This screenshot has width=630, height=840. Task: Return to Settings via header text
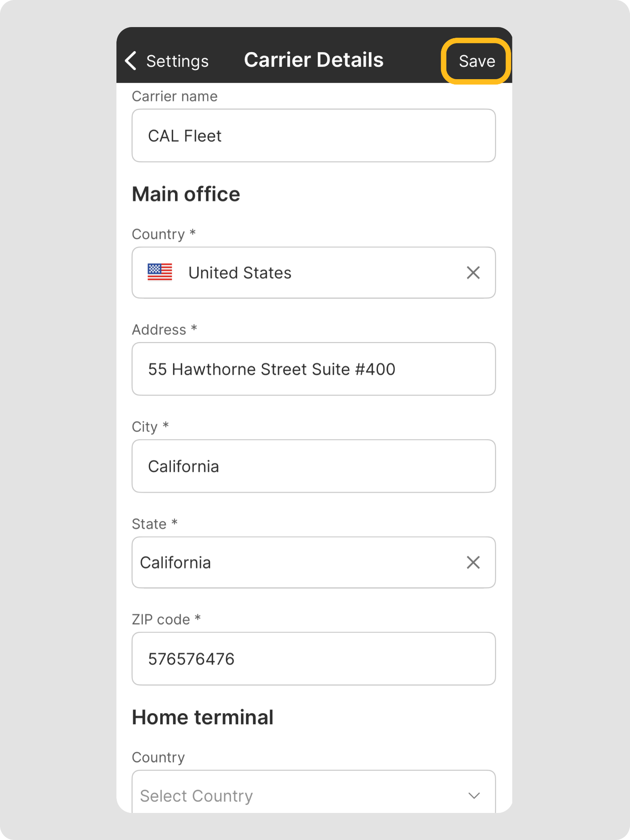pyautogui.click(x=177, y=61)
